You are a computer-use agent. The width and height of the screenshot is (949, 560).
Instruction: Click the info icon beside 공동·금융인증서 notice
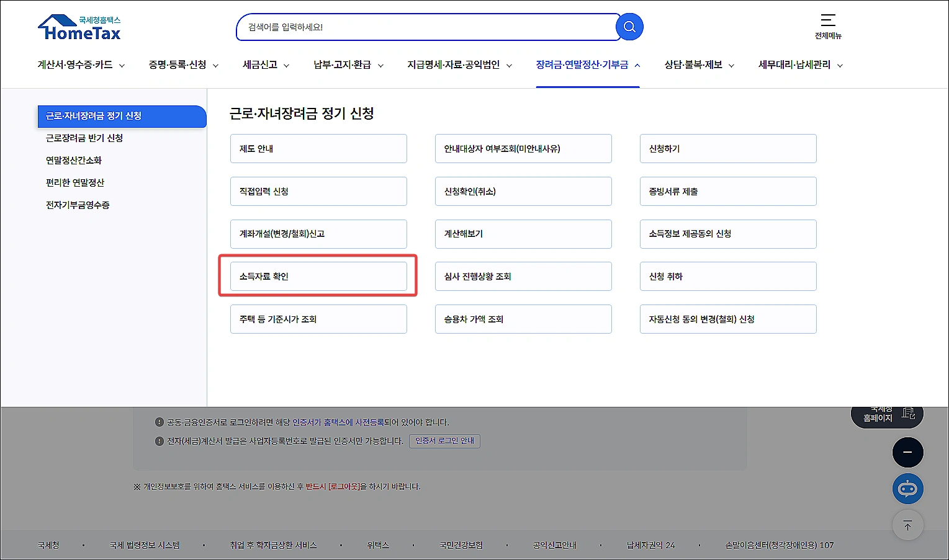(x=159, y=422)
